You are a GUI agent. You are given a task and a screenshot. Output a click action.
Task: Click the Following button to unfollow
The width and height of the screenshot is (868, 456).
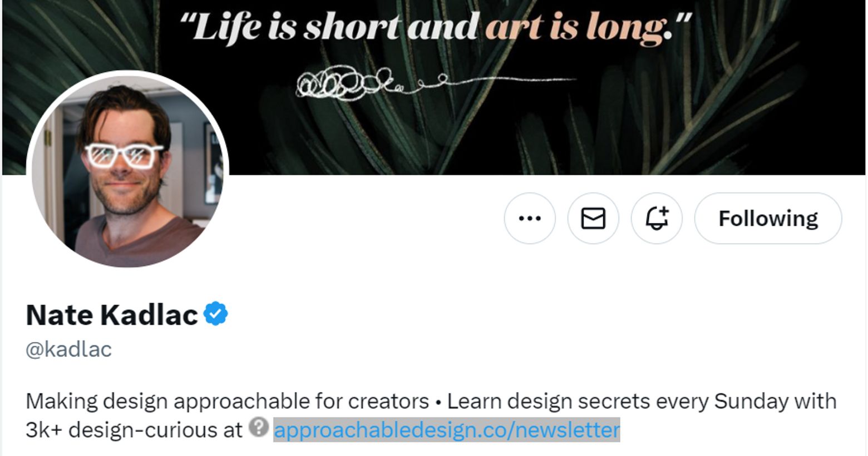pyautogui.click(x=768, y=219)
